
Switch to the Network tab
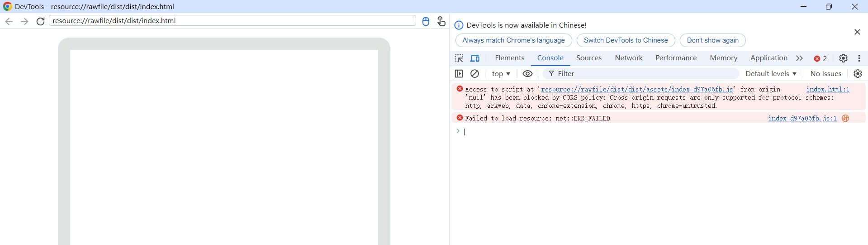pos(628,58)
